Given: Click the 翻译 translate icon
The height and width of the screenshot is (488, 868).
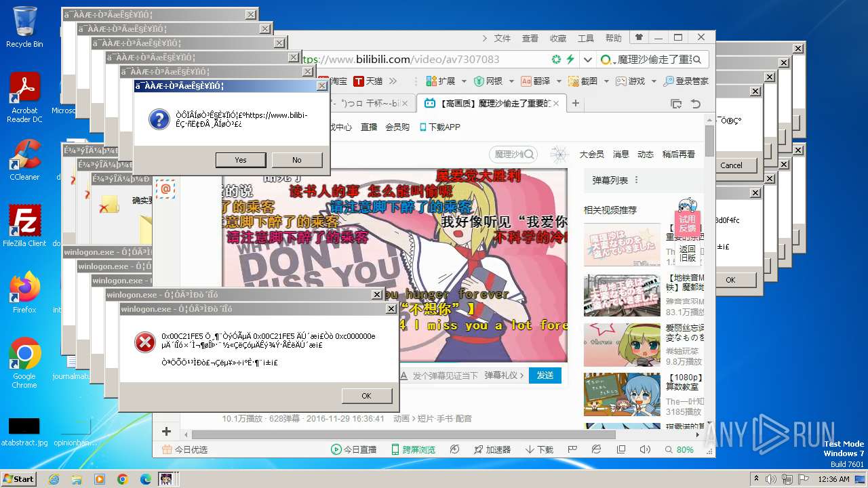Looking at the screenshot, I should pyautogui.click(x=526, y=81).
